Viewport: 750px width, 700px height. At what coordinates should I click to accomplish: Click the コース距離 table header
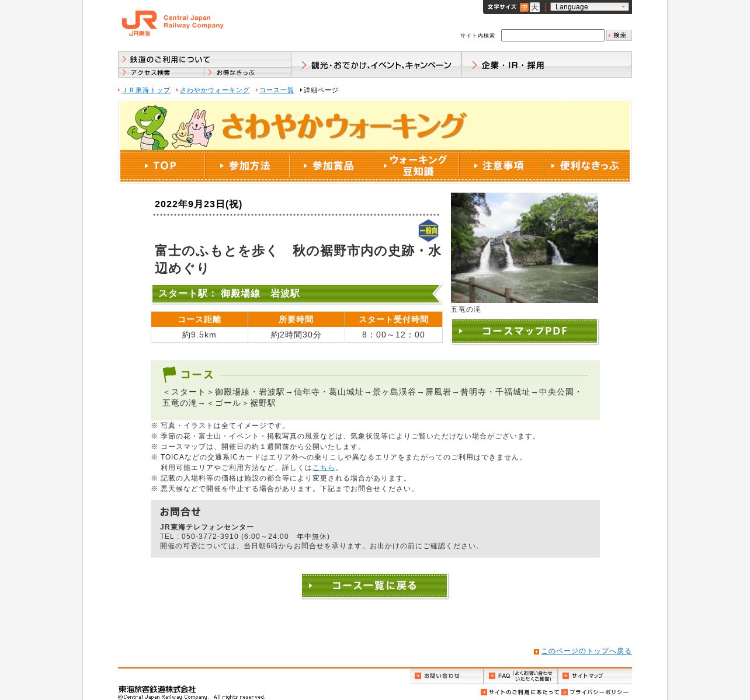[199, 319]
